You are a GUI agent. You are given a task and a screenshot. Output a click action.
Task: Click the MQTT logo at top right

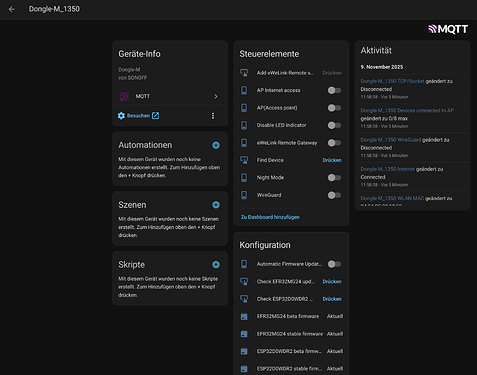448,29
